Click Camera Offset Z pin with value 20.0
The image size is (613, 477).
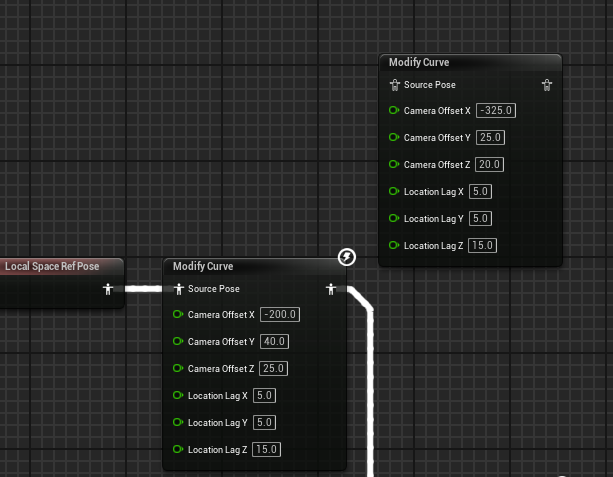[x=394, y=164]
